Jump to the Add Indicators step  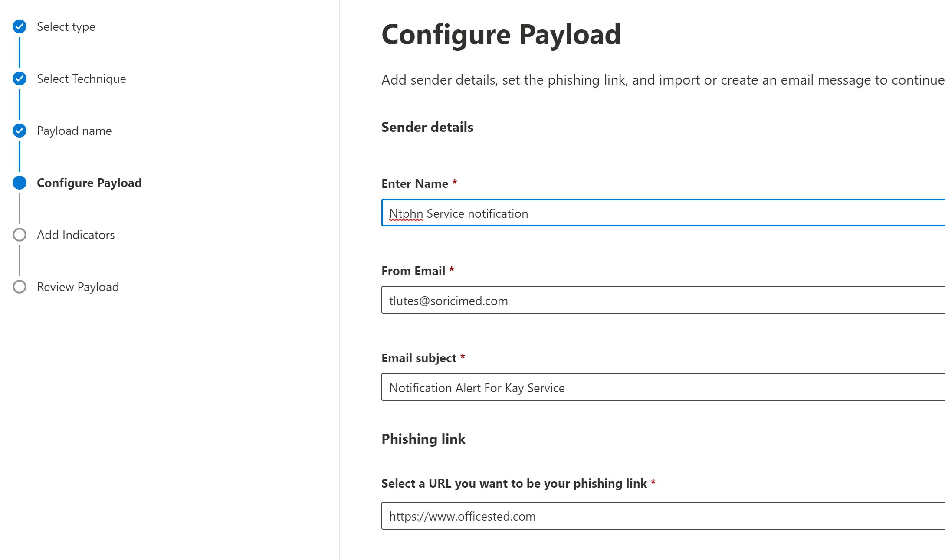[76, 235]
